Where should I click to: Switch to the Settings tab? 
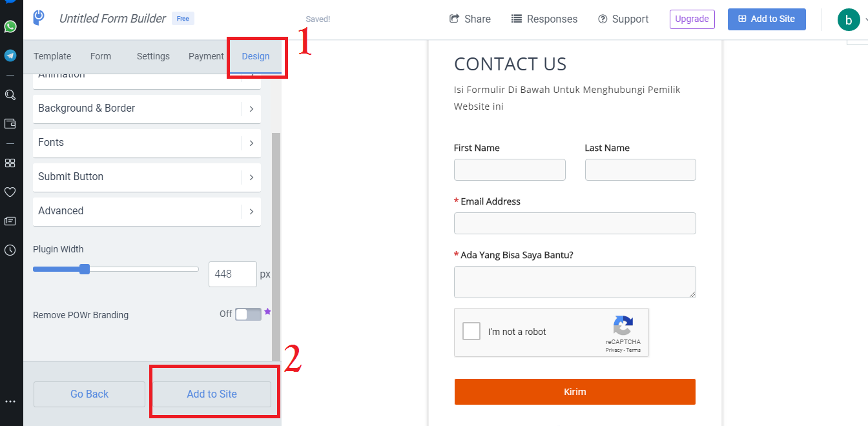tap(153, 56)
